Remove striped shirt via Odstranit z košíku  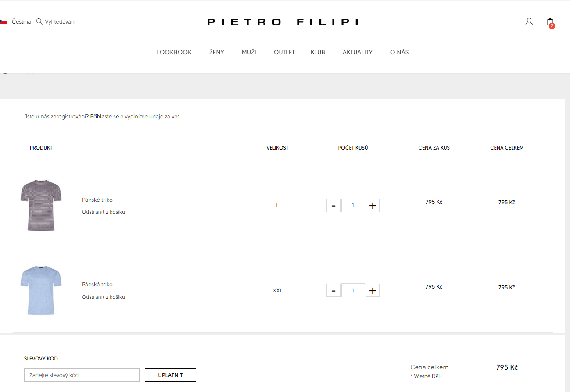(104, 212)
